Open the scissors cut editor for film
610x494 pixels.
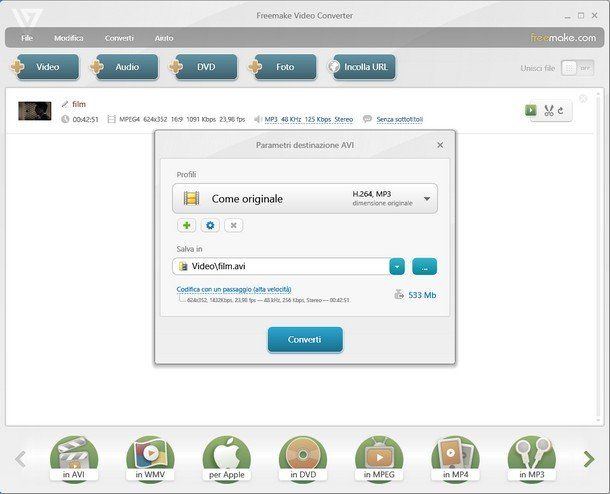click(x=549, y=110)
